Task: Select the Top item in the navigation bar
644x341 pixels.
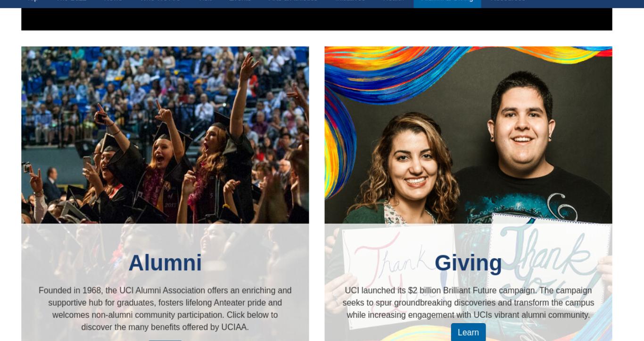Action: click(x=32, y=2)
